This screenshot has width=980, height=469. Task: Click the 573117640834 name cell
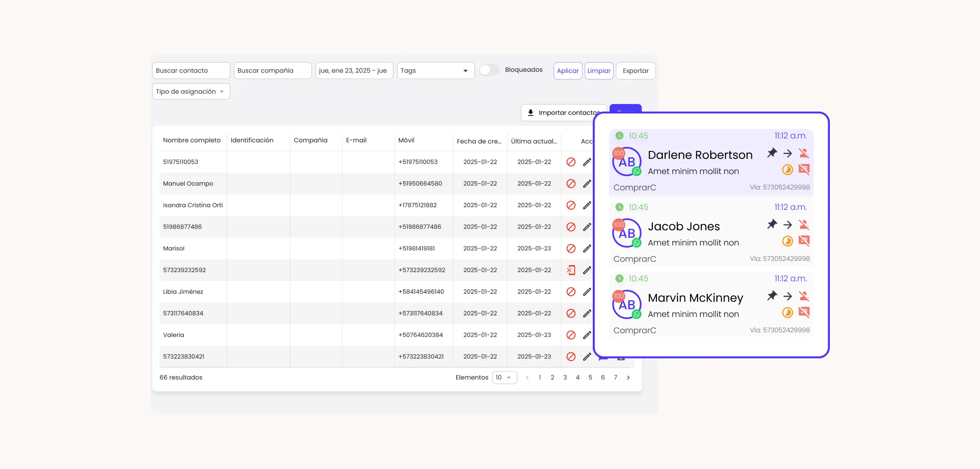coord(183,313)
